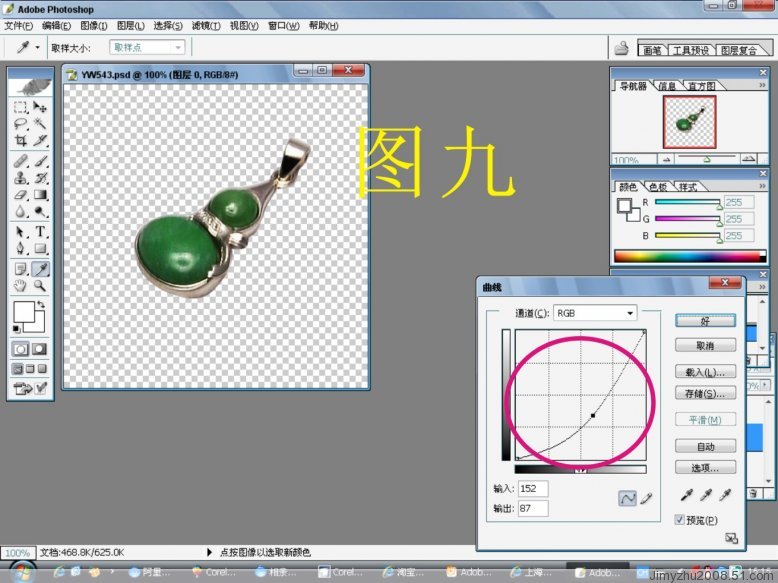Click the R channel slider

click(x=688, y=202)
